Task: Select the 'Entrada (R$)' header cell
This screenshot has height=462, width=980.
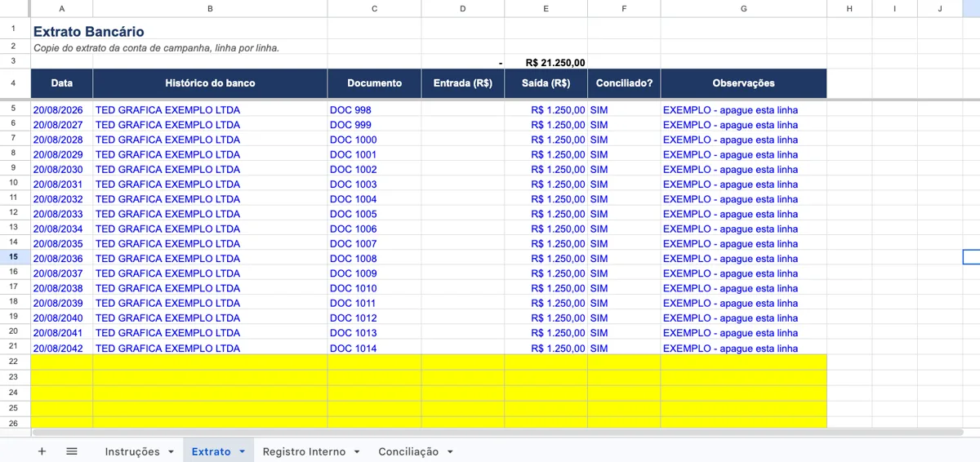Action: [463, 83]
